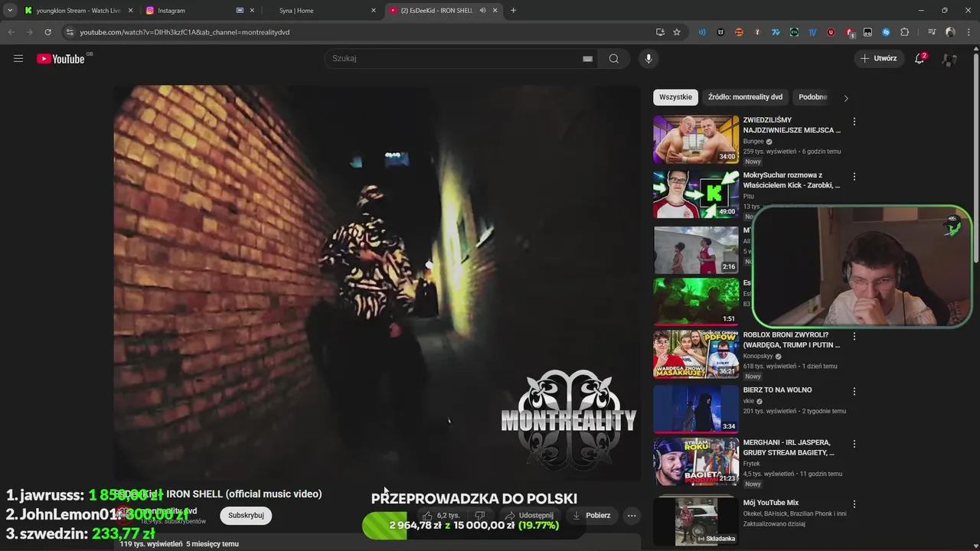This screenshot has width=980, height=551.
Task: Click the Udostępnij share button
Action: [x=529, y=515]
